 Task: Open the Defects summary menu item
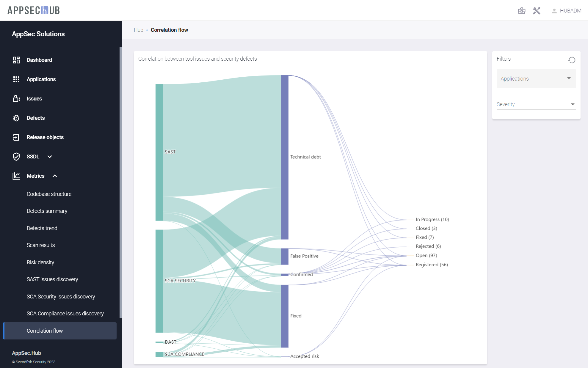tap(47, 211)
